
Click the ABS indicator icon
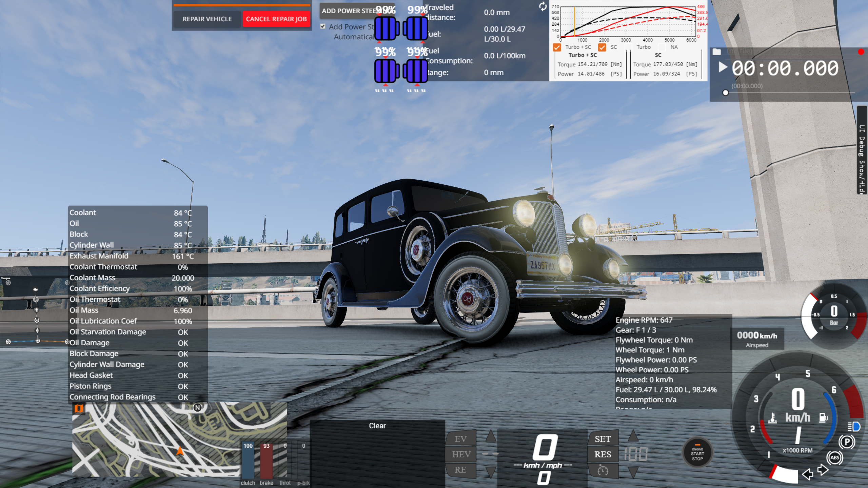835,457
